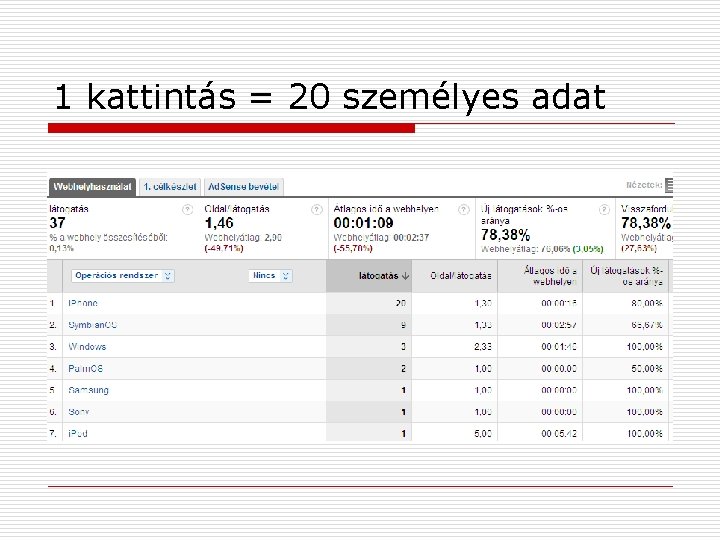The height and width of the screenshot is (540, 720).
Task: Click the látogatás sort arrow
Action: (x=405, y=276)
